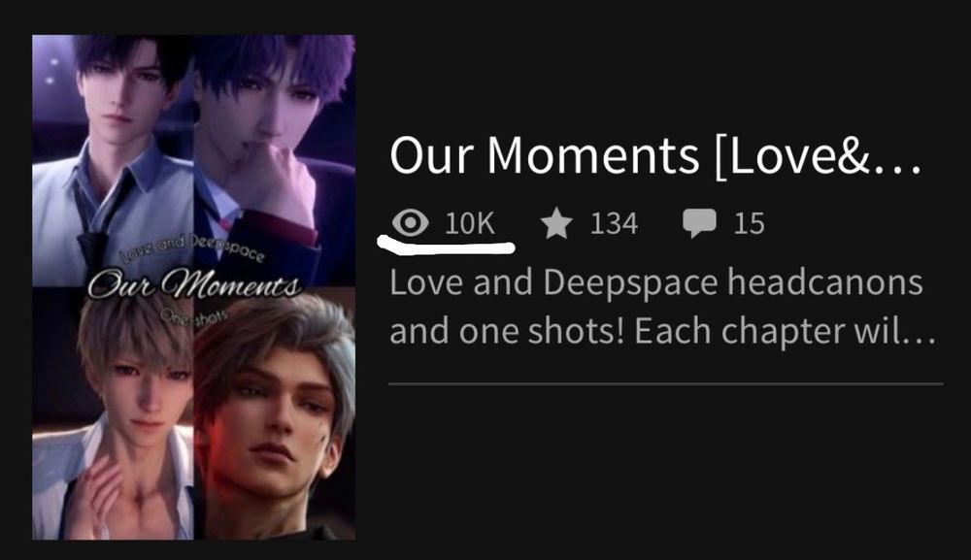Click the curved Love and Deepspace cover label
Image resolution: width=971 pixels, height=560 pixels.
(192, 248)
